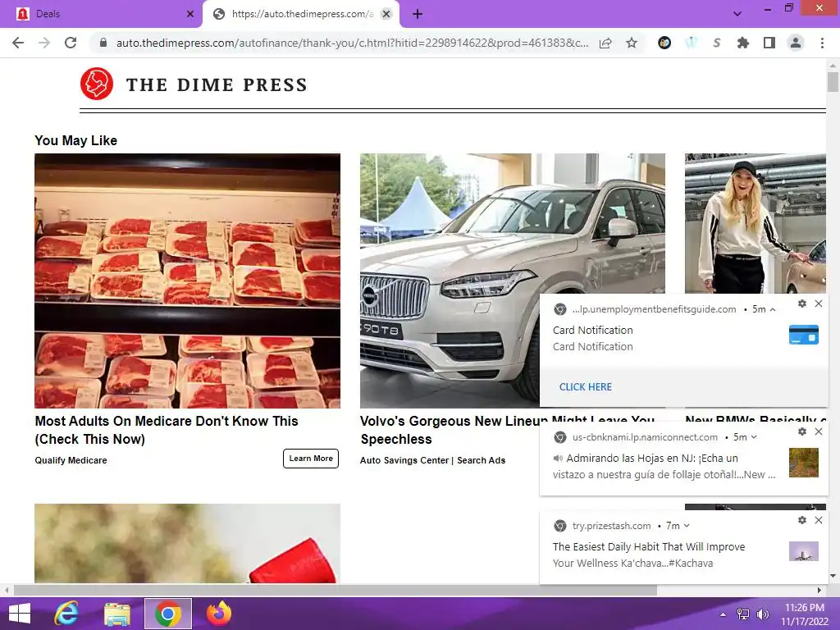Open Chrome's three-dot menu
The height and width of the screenshot is (630, 840).
[822, 43]
